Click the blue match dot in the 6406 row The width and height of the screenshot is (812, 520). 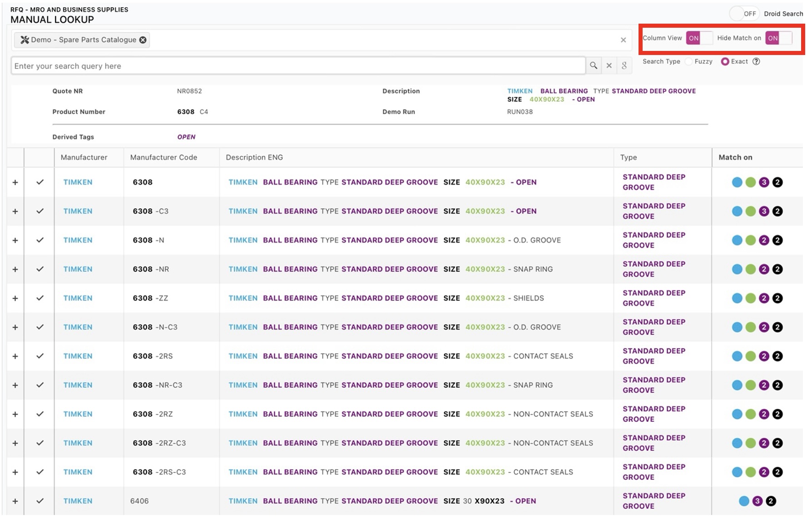pos(744,501)
